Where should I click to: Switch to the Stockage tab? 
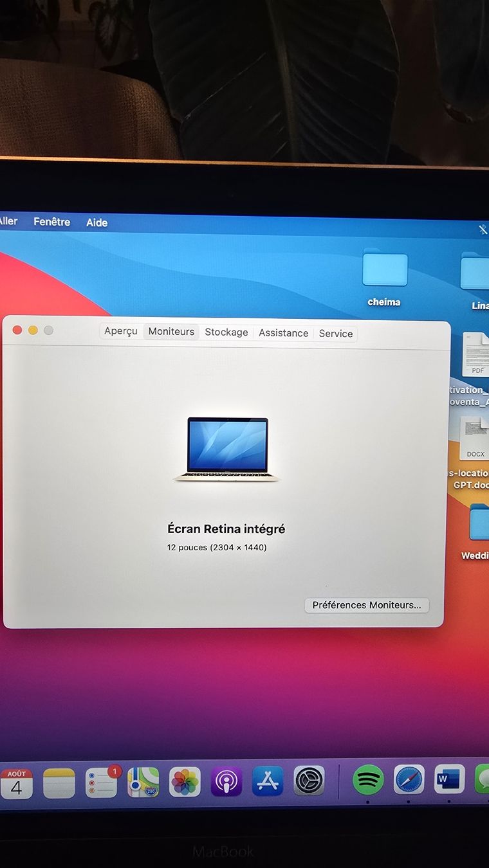point(226,332)
